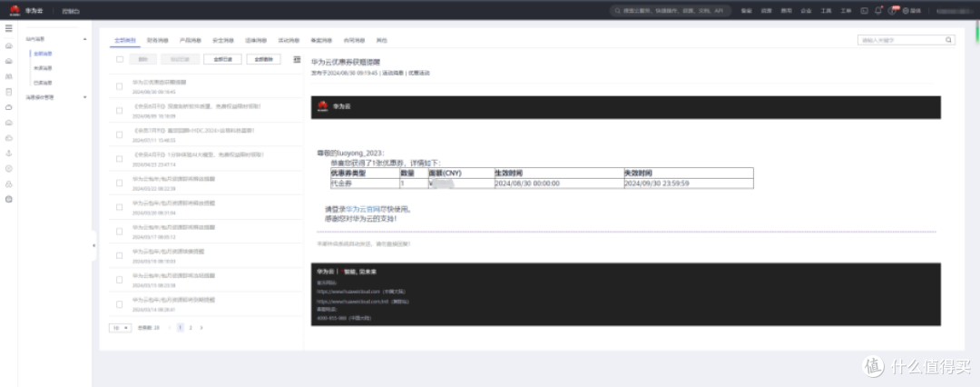
Task: Collapse the 站内消息 section arrow
Action: [85, 39]
